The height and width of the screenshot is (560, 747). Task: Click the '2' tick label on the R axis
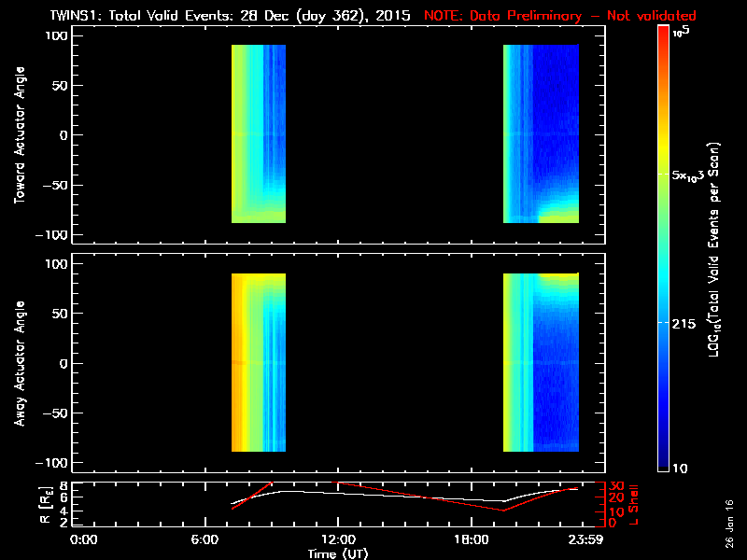click(x=62, y=523)
